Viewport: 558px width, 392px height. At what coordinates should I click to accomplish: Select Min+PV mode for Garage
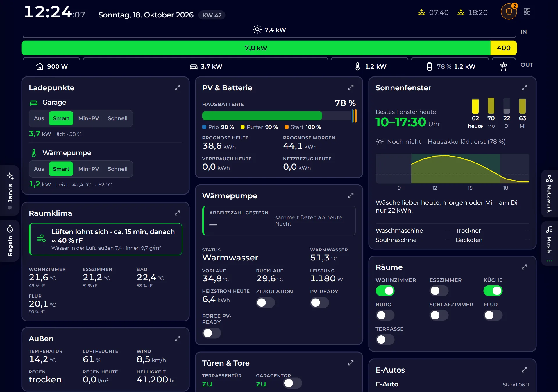click(x=89, y=118)
